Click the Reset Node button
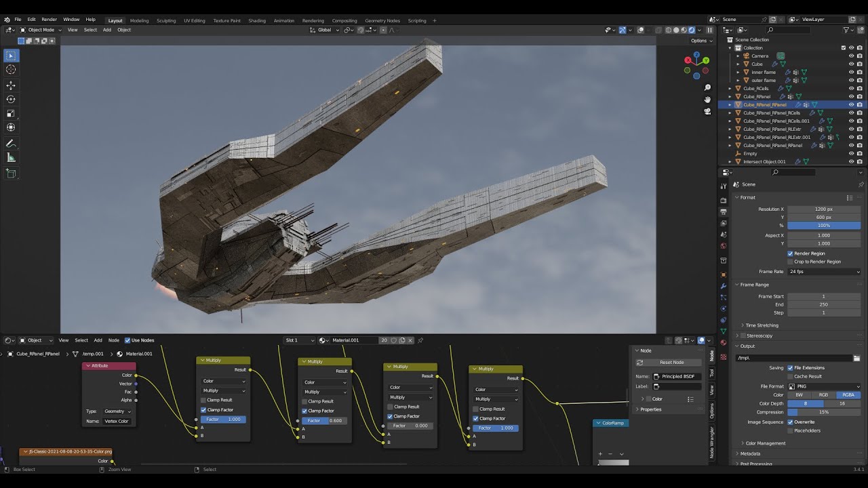This screenshot has width=868, height=488. (x=672, y=363)
